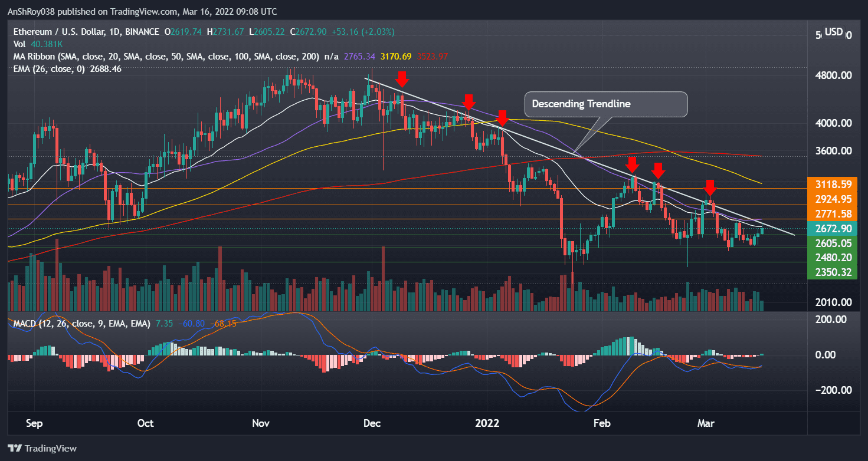Screen dimensions: 868x461
Task: Select the Descending Trendline callout label
Action: 605,104
